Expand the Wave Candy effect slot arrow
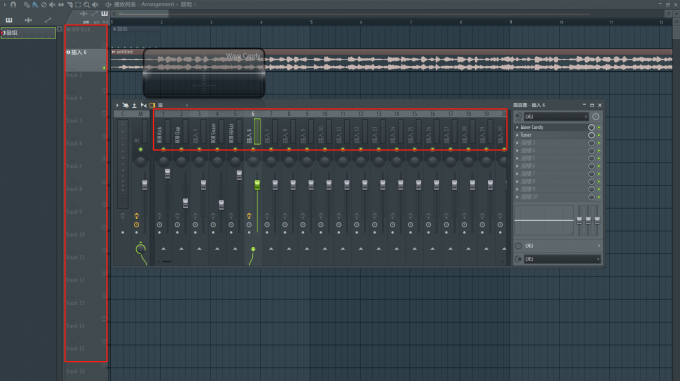The image size is (680, 381). (517, 127)
